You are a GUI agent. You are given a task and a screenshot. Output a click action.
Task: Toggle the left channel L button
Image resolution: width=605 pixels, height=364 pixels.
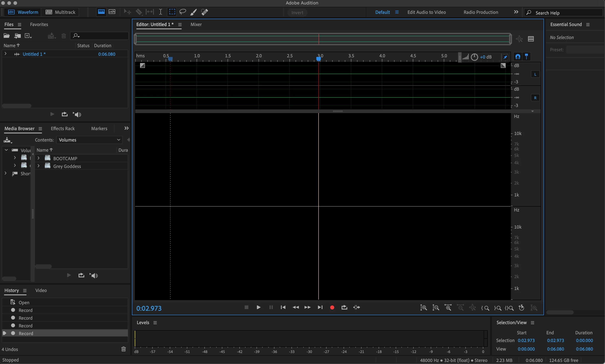coord(535,74)
